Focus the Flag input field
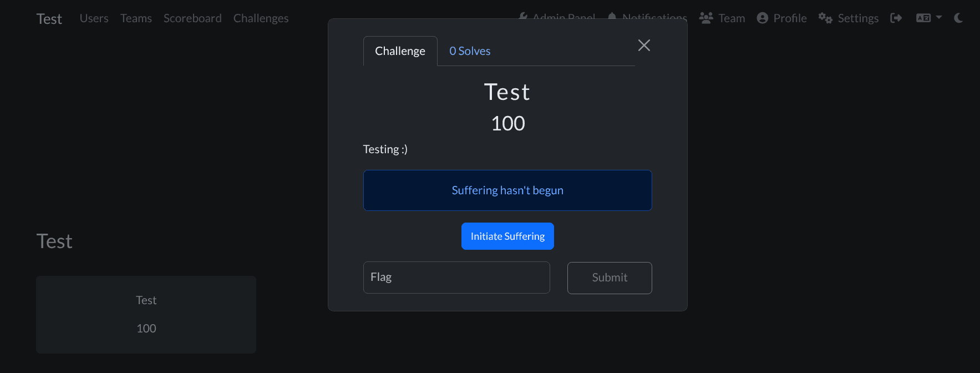 [x=456, y=278]
